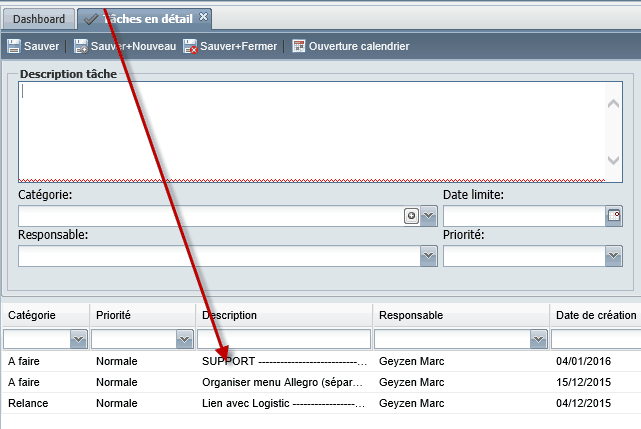Switch to the Dashboard tab
The height and width of the screenshot is (429, 641).
coord(39,19)
